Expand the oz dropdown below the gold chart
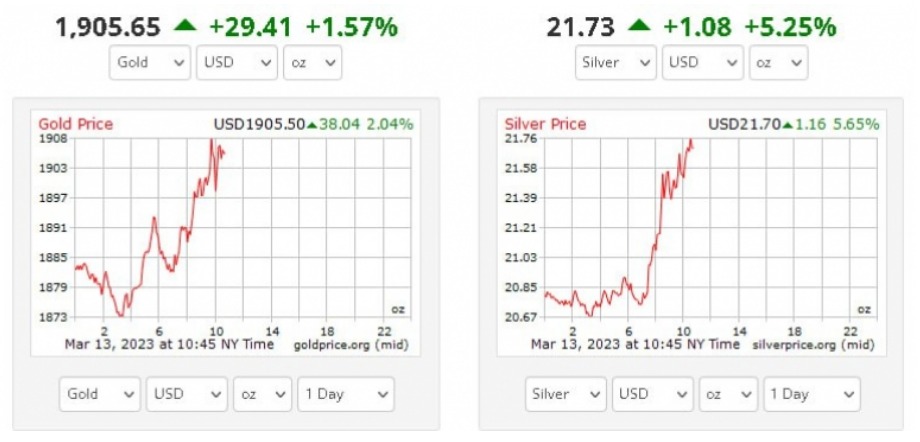The height and width of the screenshot is (442, 920). click(x=262, y=394)
